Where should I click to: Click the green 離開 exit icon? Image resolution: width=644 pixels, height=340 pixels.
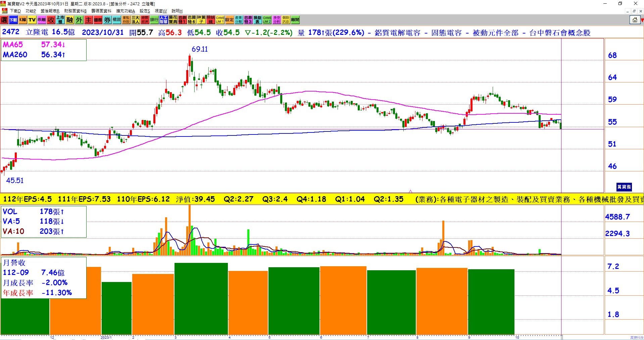pos(295,20)
